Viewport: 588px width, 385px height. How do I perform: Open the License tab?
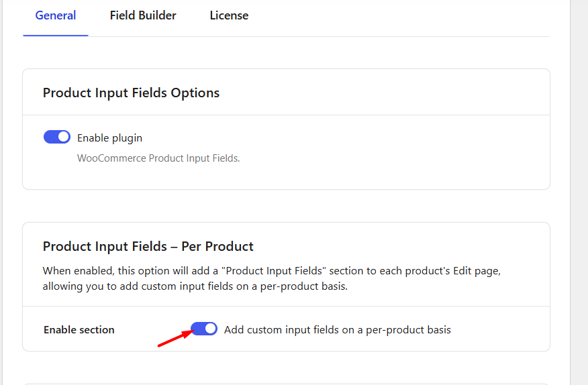[x=229, y=15]
